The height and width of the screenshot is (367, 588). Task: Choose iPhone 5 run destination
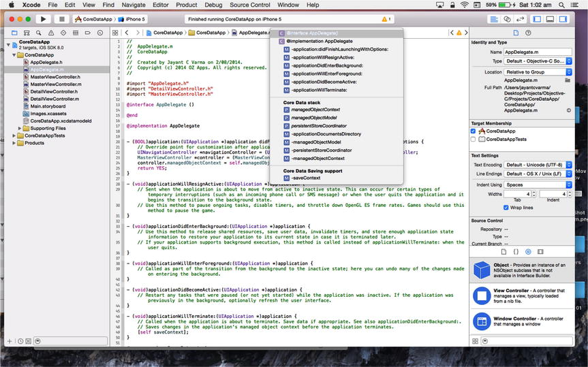tap(131, 19)
